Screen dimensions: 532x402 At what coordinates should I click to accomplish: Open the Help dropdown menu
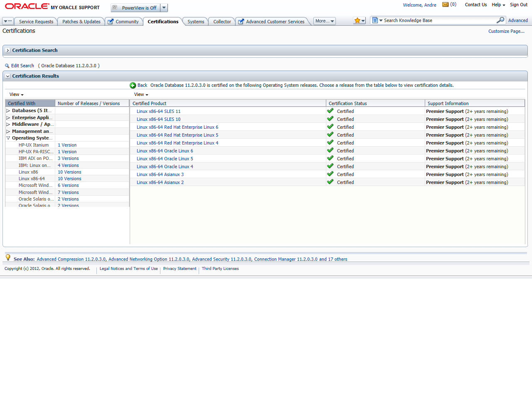click(498, 5)
